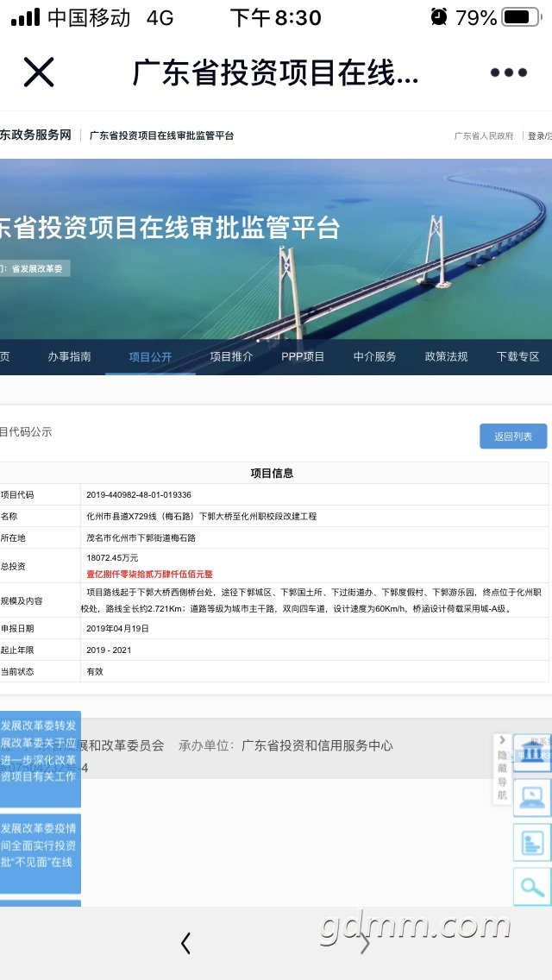Open the 下载专区 nav tab
The width and height of the screenshot is (552, 980).
(x=517, y=357)
